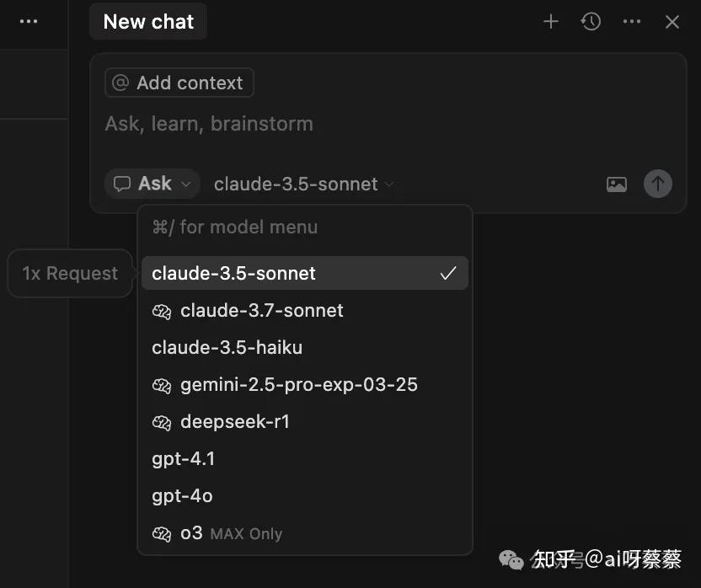Open the more options ellipsis in chat header
The width and height of the screenshot is (701, 588).
click(631, 22)
